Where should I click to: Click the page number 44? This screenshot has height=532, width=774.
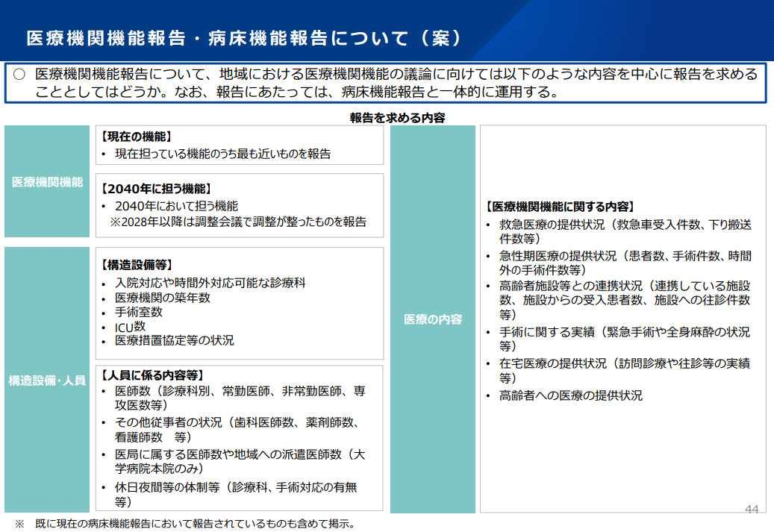(x=751, y=509)
